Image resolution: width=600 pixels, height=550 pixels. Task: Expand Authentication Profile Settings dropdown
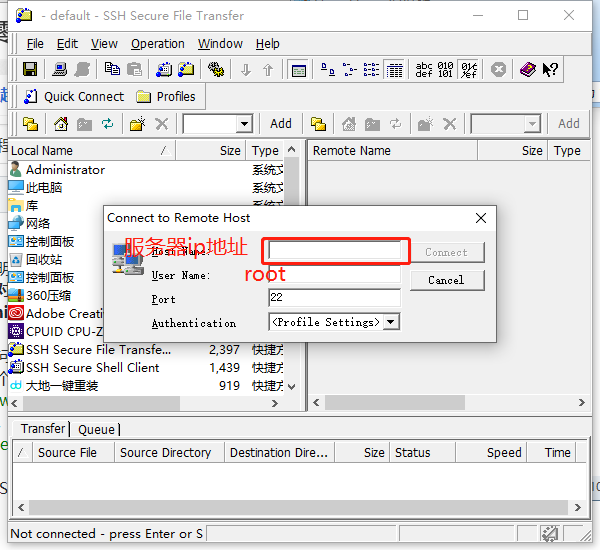click(391, 322)
